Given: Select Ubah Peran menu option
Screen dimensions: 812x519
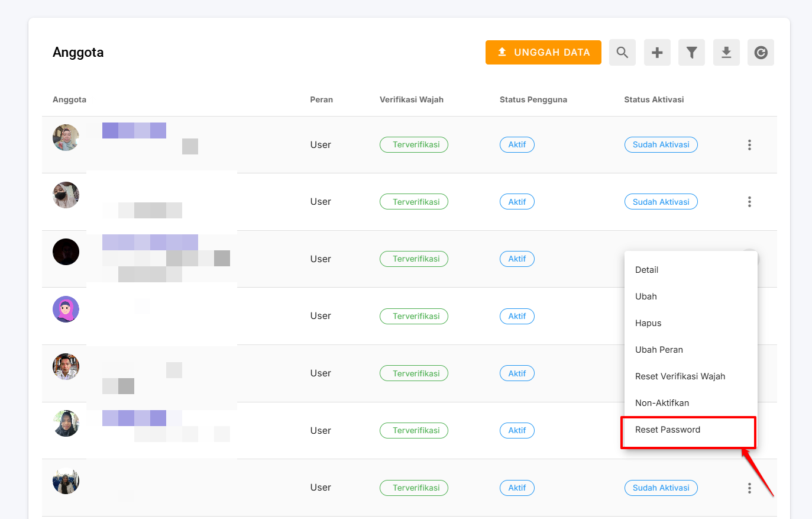Looking at the screenshot, I should [691, 350].
